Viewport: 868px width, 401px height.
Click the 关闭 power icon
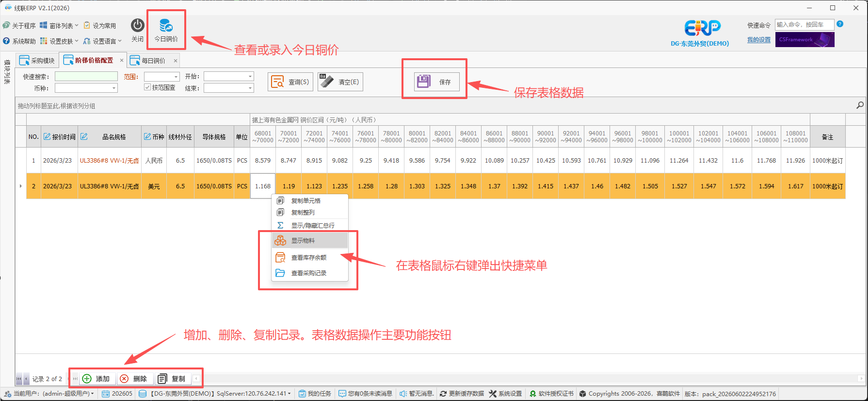point(138,30)
